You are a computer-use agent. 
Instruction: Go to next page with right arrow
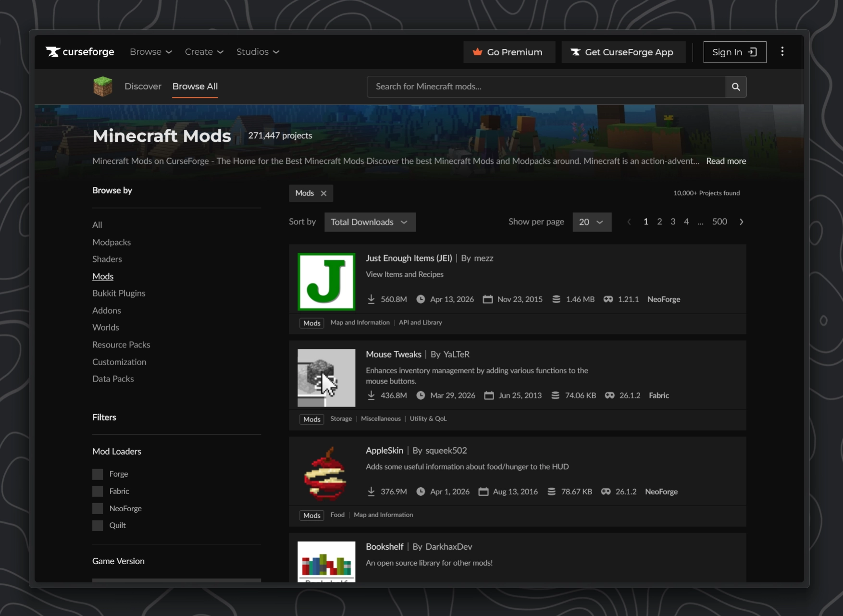pyautogui.click(x=741, y=222)
